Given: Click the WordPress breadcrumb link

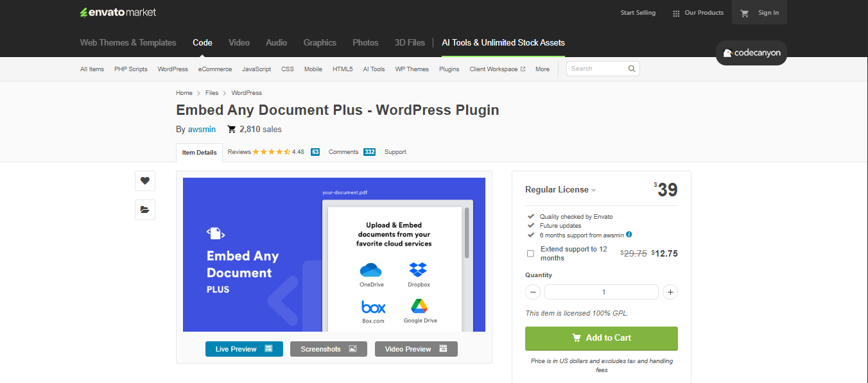Looking at the screenshot, I should pos(247,93).
